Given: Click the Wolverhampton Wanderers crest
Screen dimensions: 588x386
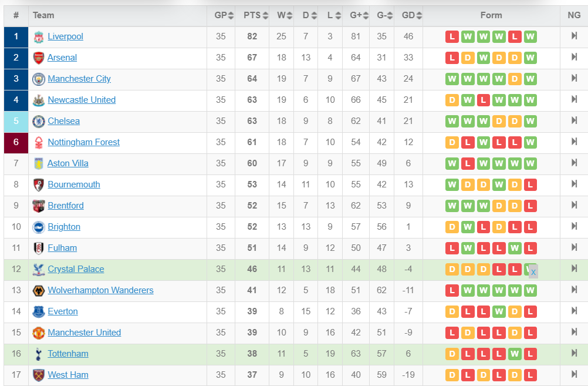Looking at the screenshot, I should [39, 291].
